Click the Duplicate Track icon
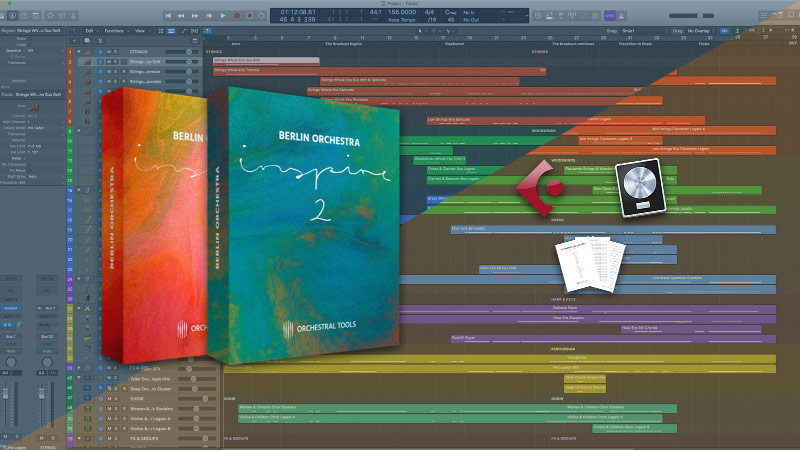 pos(87,40)
